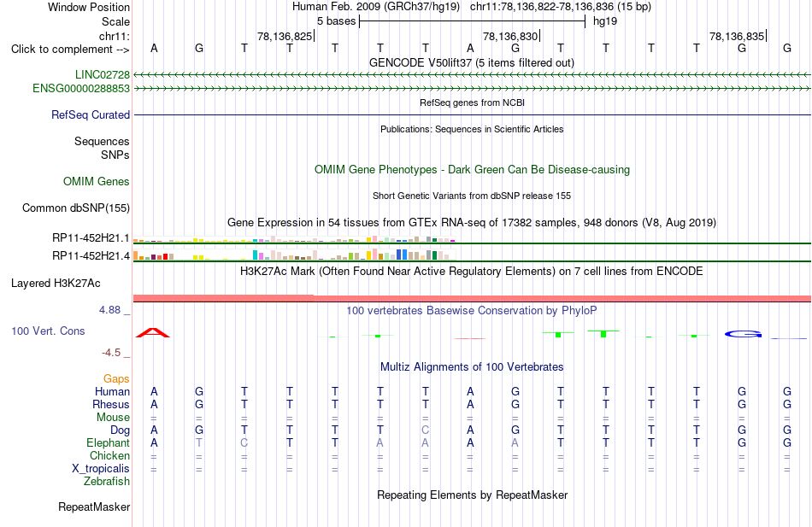Open the ENSG00000288853 gene label
The height and width of the screenshot is (527, 812).
pos(81,89)
